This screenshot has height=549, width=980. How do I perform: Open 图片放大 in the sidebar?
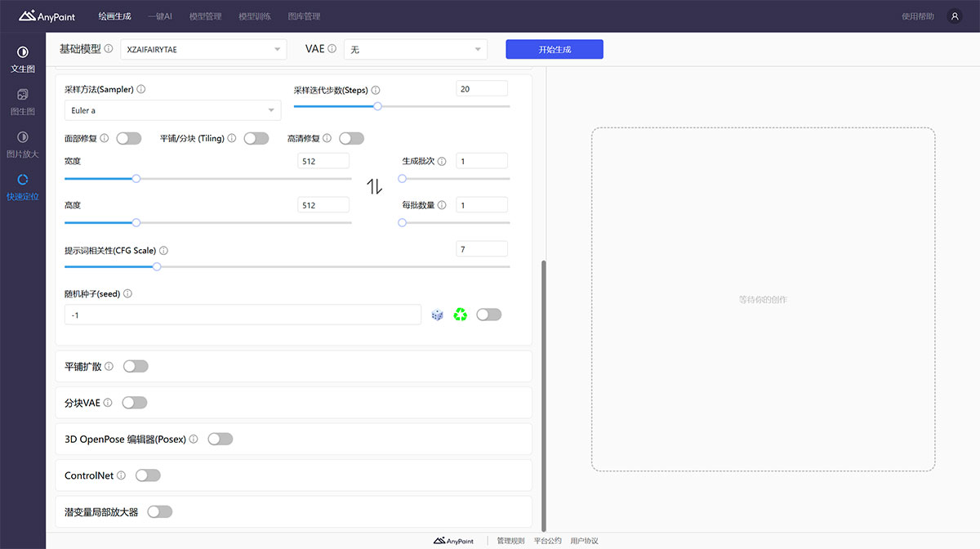point(22,145)
